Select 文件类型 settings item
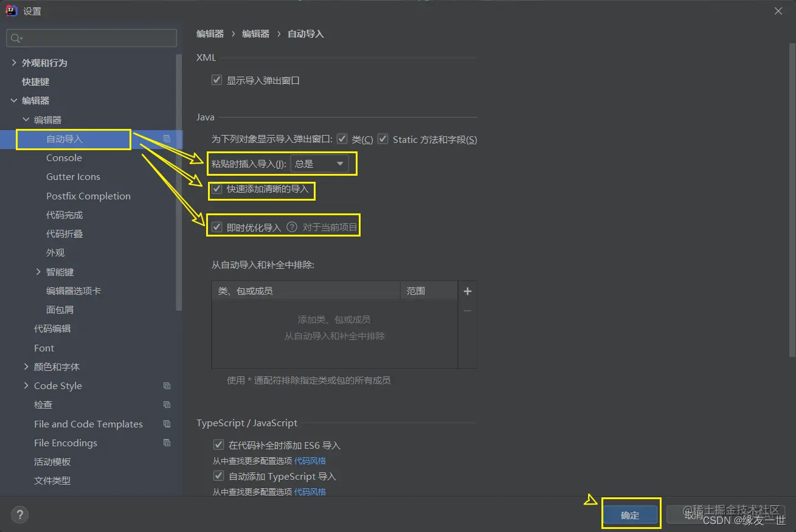This screenshot has width=796, height=532. pos(52,481)
